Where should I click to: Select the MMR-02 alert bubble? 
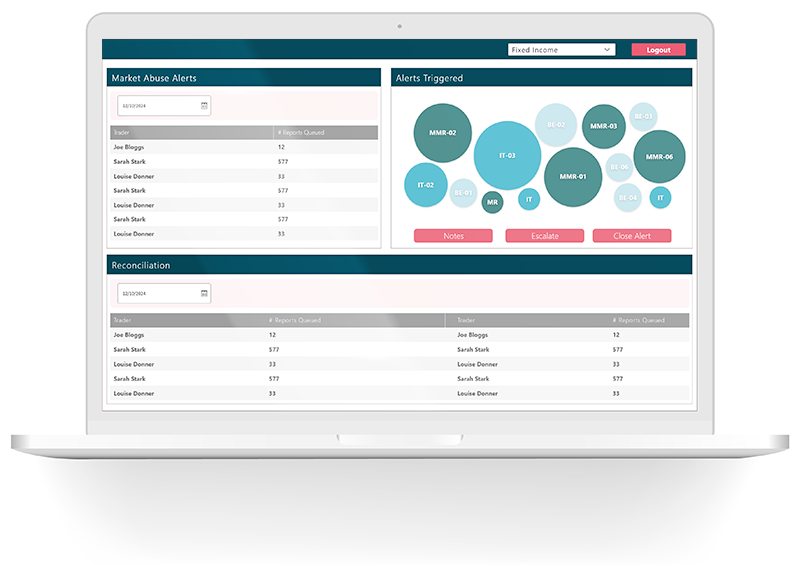pyautogui.click(x=442, y=133)
